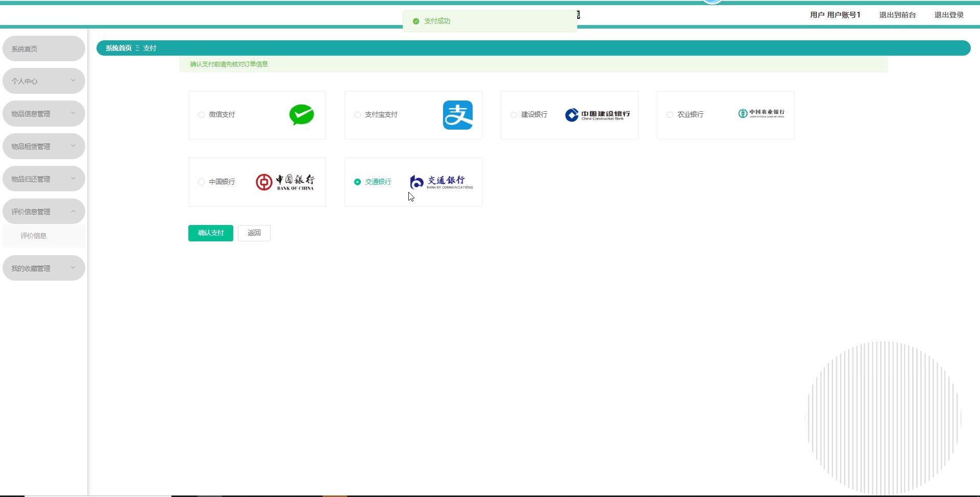Click the WeChat Pay logo icon
This screenshot has height=497, width=980.
pyautogui.click(x=302, y=115)
